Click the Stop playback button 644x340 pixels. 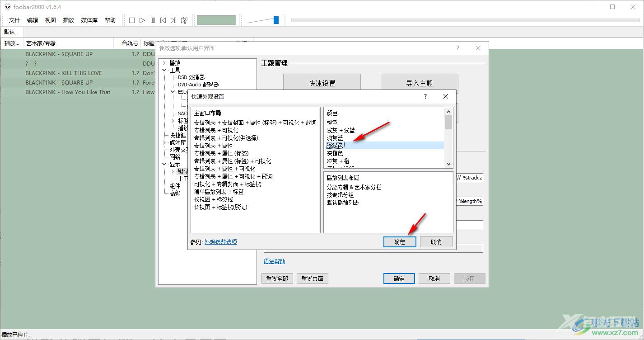tap(132, 20)
